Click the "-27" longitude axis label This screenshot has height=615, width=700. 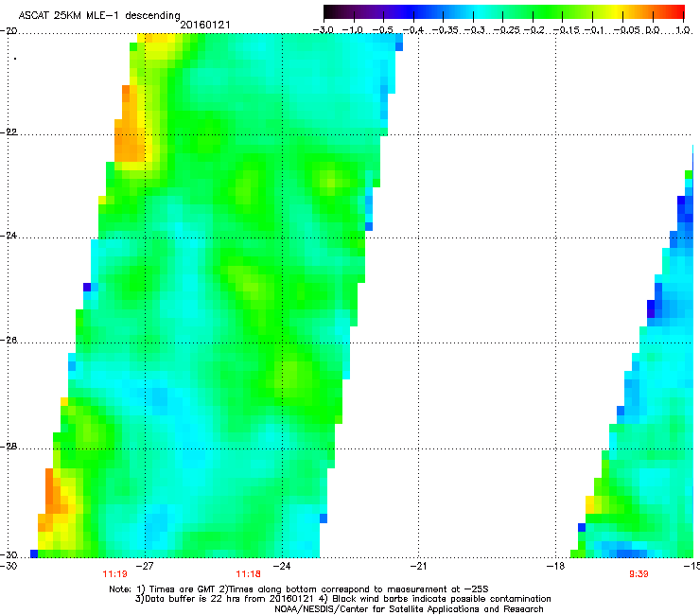point(145,567)
